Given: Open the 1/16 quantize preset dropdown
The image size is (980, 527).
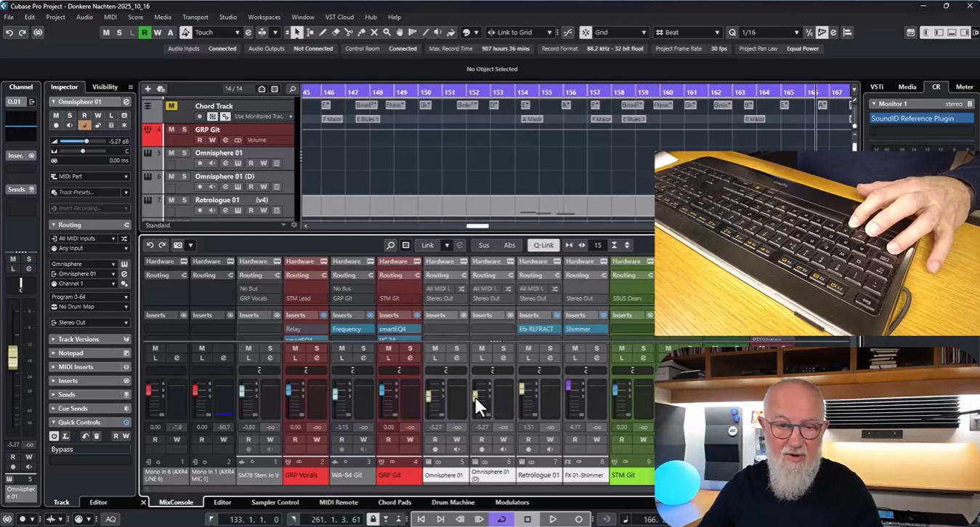Looking at the screenshot, I should click(769, 33).
